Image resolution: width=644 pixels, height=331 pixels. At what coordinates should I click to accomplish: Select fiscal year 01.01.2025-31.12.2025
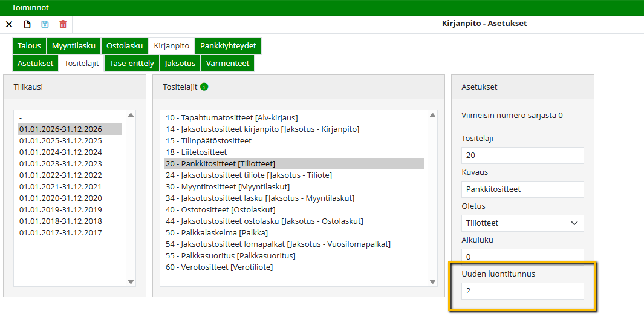click(60, 140)
